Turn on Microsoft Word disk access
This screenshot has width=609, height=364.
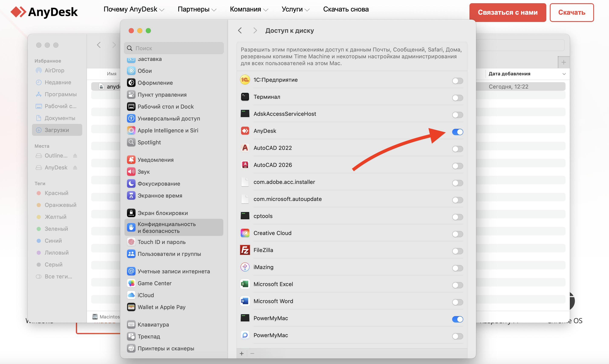tap(457, 302)
